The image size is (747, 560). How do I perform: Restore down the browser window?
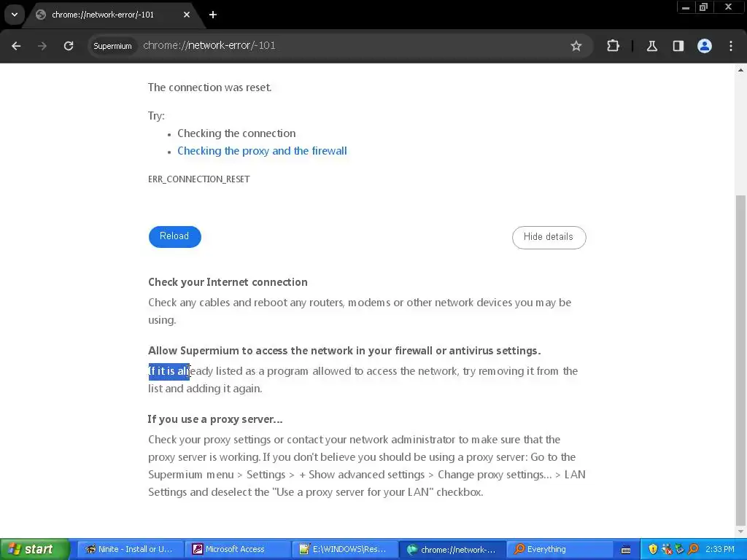pyautogui.click(x=704, y=7)
